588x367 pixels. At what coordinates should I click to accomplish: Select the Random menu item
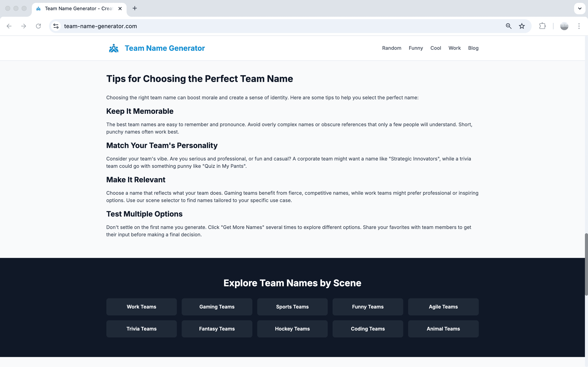391,48
